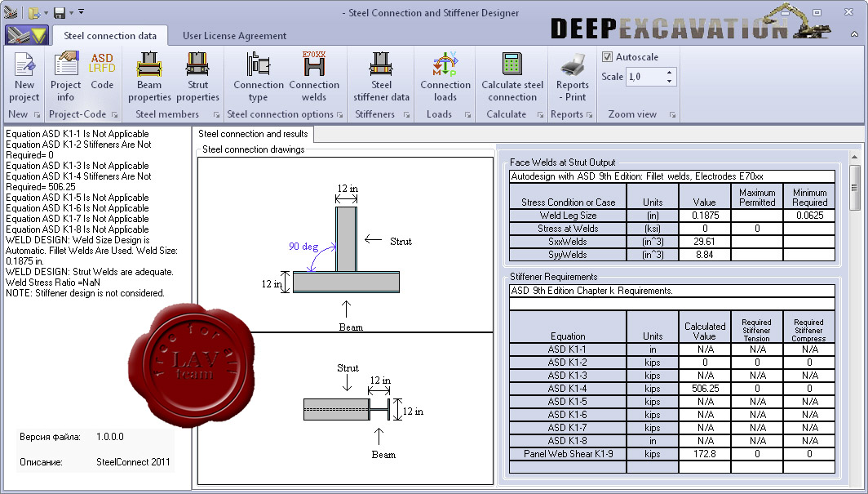The width and height of the screenshot is (868, 494).
Task: Click log line 'WELD DESIGN: Strut Welds are adequate.'
Action: coord(89,272)
